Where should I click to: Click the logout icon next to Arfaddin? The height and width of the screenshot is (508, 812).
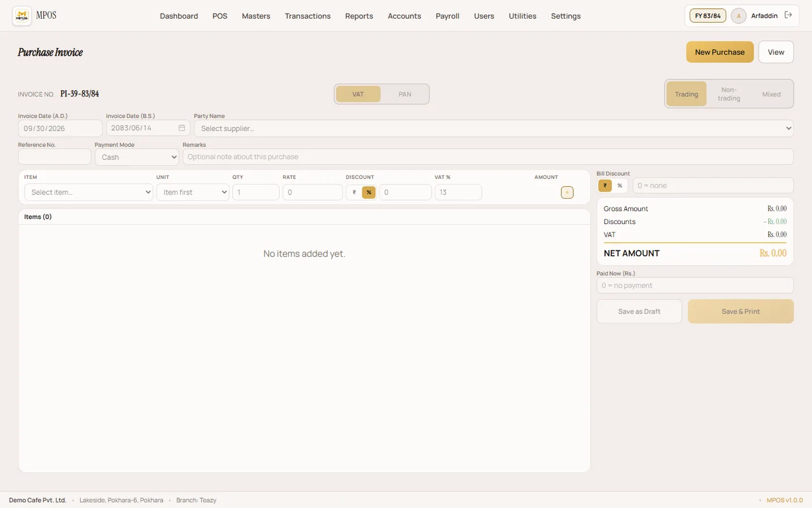[x=788, y=15]
